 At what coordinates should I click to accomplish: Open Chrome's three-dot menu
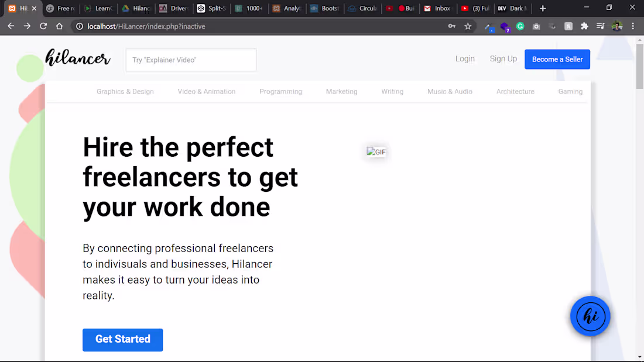[633, 26]
